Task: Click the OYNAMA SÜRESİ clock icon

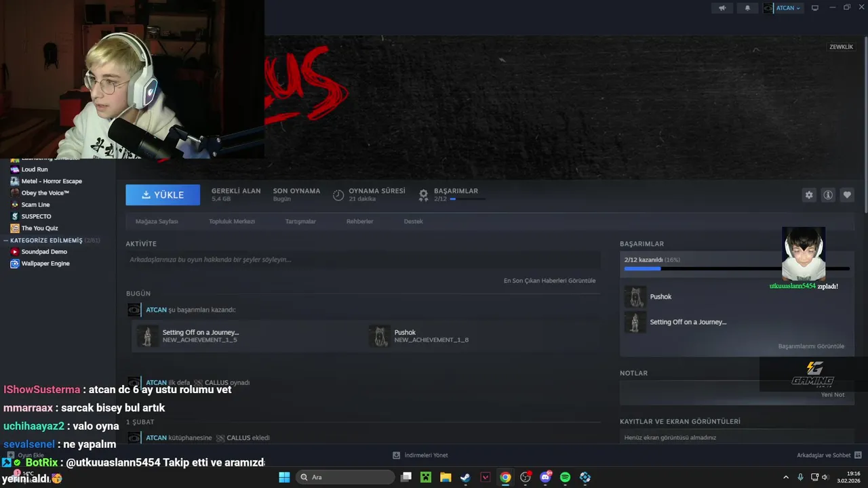Action: (x=338, y=195)
